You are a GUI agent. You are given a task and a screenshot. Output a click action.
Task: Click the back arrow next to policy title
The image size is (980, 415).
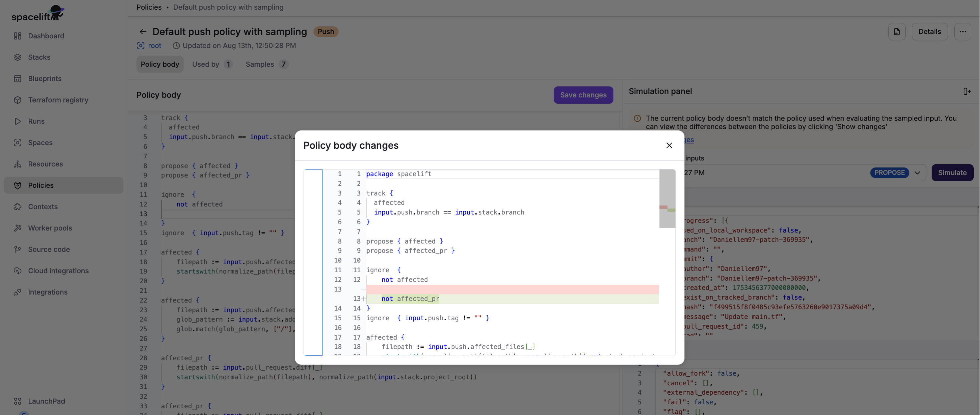[143, 32]
